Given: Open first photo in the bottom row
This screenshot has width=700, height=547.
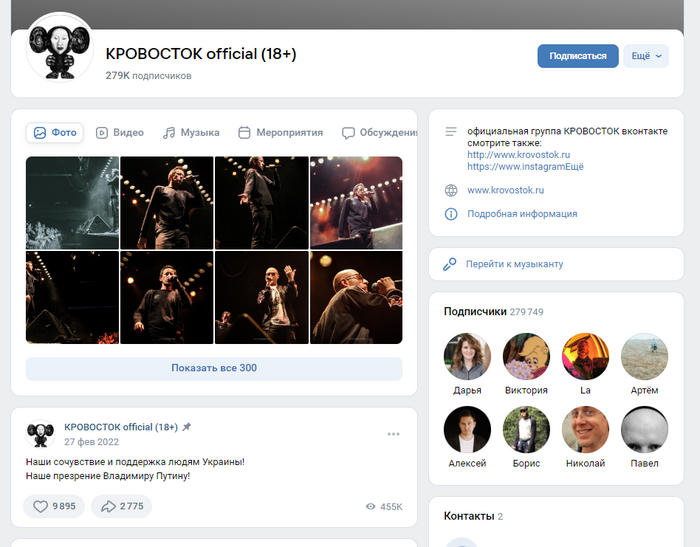Looking at the screenshot, I should (x=72, y=297).
